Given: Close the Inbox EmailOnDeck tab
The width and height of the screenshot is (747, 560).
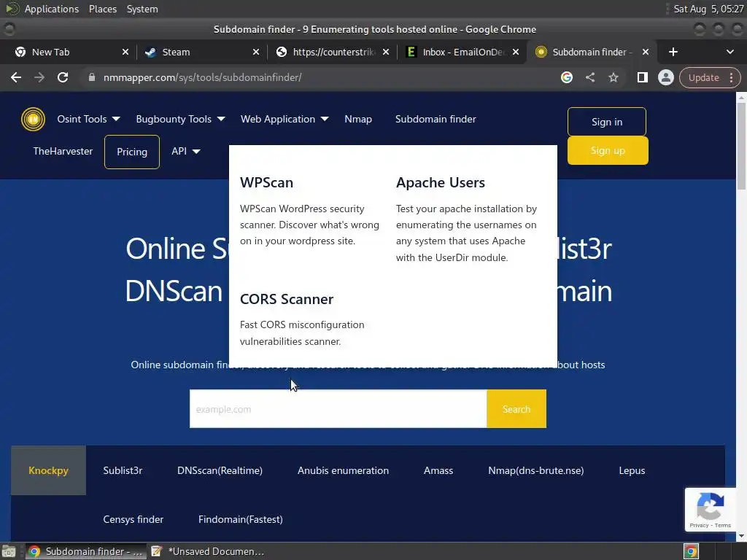Looking at the screenshot, I should tap(516, 52).
